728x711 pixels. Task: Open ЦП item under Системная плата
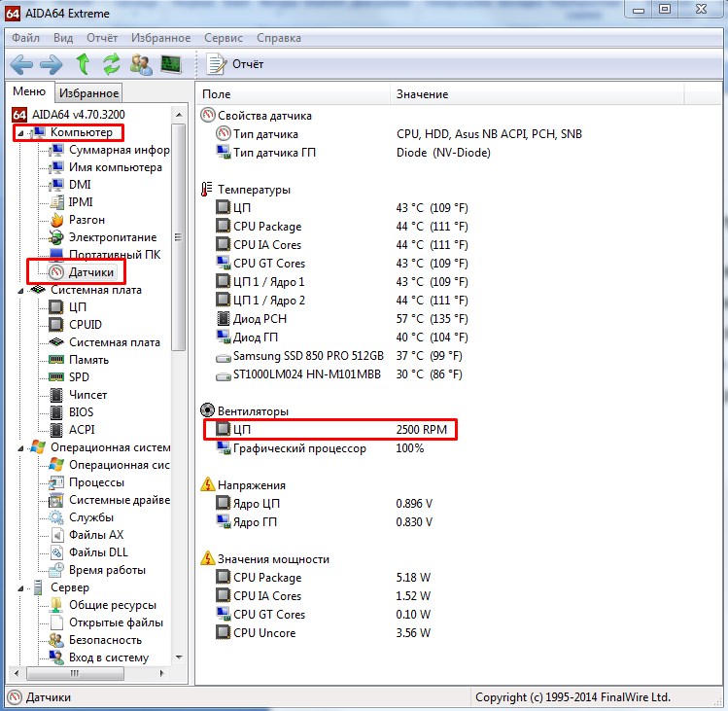click(x=68, y=307)
